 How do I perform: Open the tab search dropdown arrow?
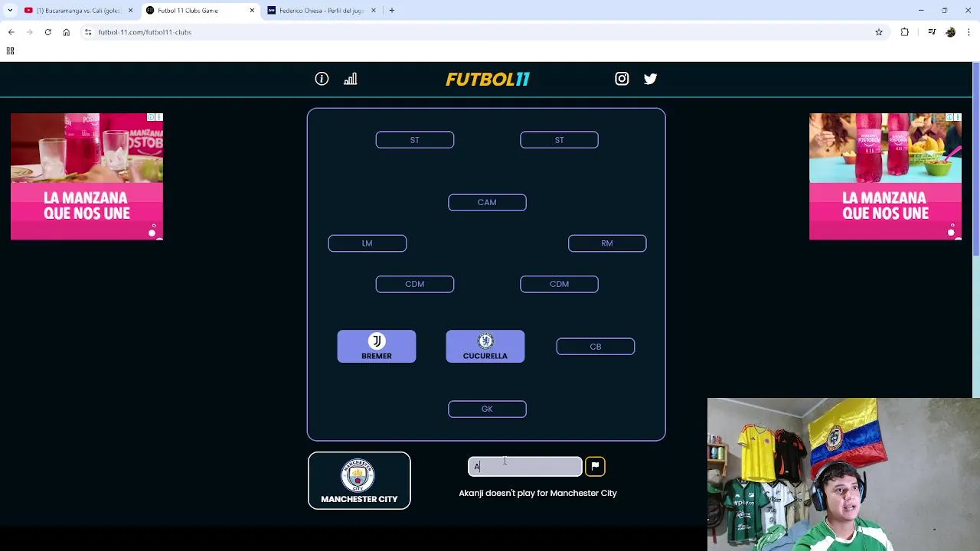point(9,11)
